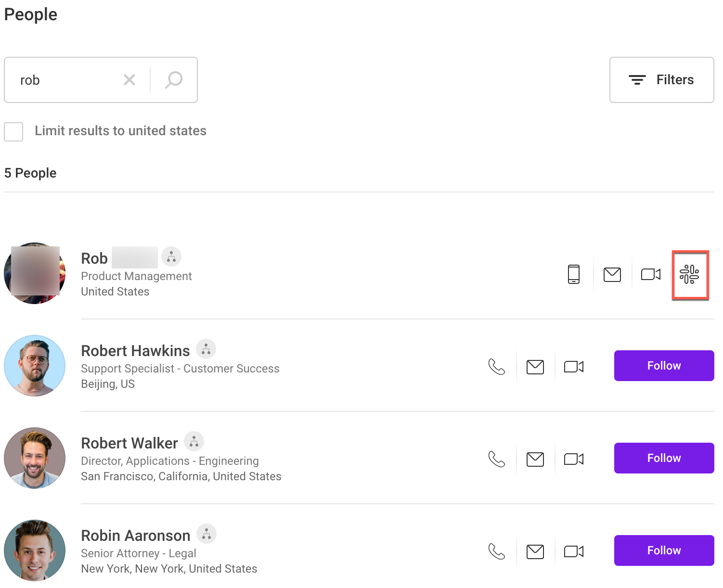Follow Robin Aaronson
Image resolution: width=723 pixels, height=588 pixels.
(x=664, y=550)
